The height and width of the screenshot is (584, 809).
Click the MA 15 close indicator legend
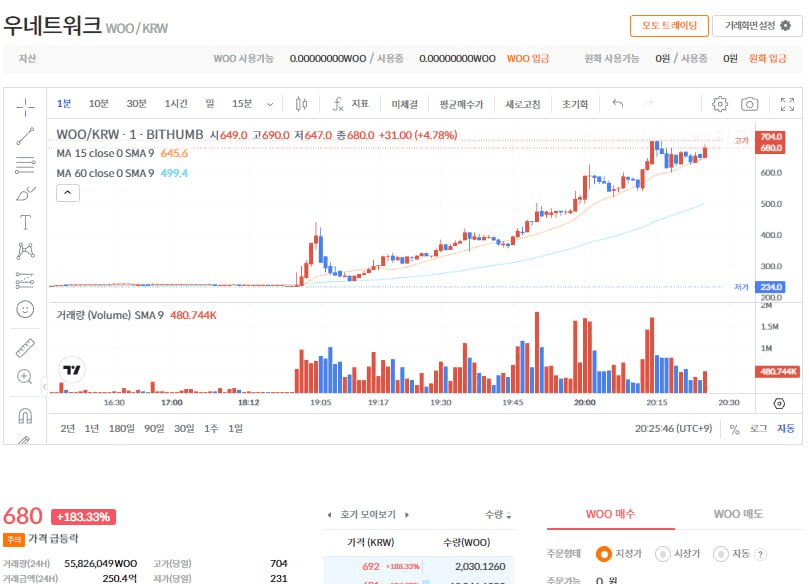(x=105, y=153)
